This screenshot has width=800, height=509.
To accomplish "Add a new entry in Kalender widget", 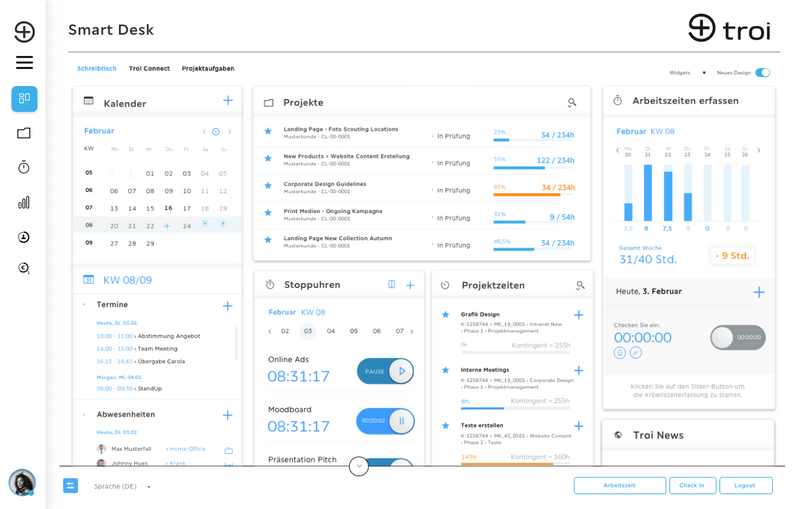I will 228,100.
